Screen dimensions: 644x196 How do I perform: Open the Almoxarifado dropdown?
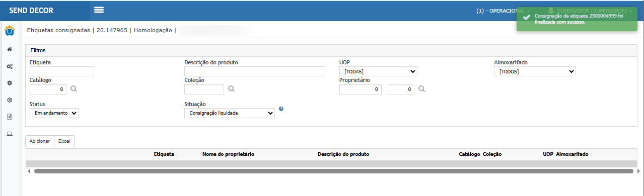click(535, 71)
